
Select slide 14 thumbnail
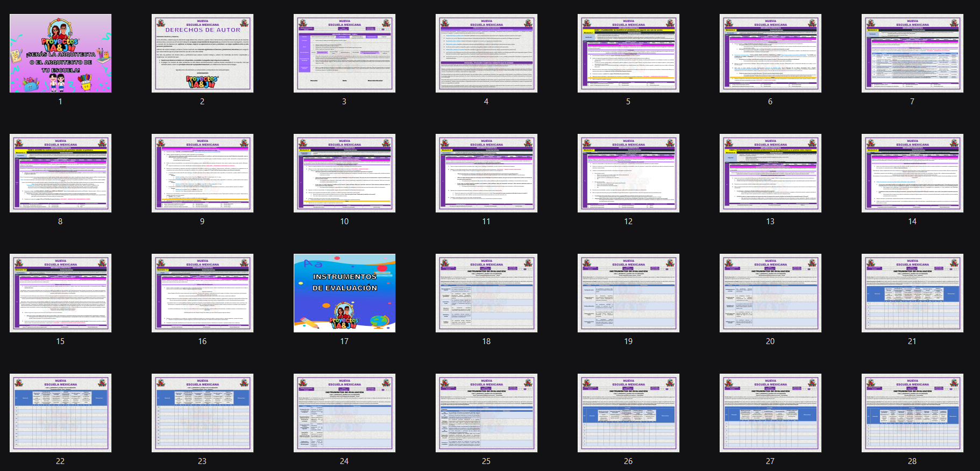coord(912,173)
